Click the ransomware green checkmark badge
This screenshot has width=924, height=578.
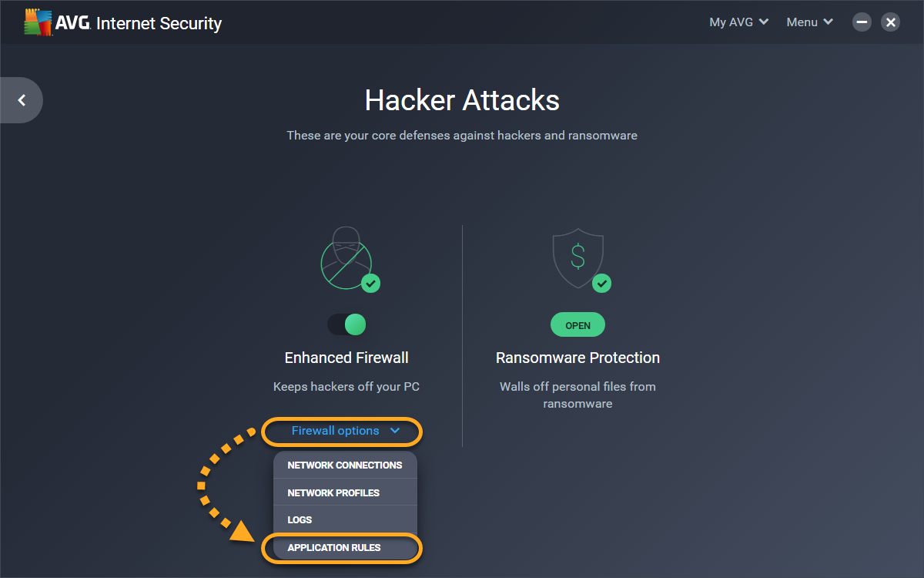[x=602, y=284]
